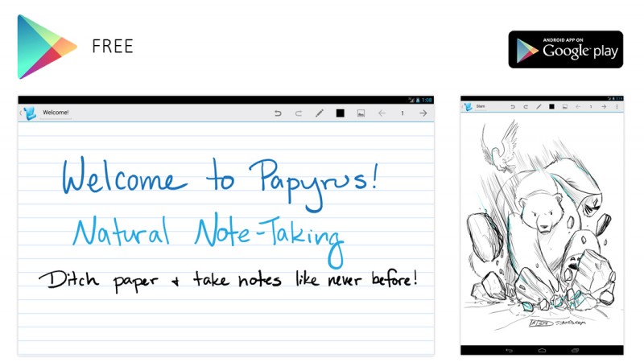
Task: Click the Papyrus app icon in the bear sketch screen
Action: pyautogui.click(x=468, y=107)
